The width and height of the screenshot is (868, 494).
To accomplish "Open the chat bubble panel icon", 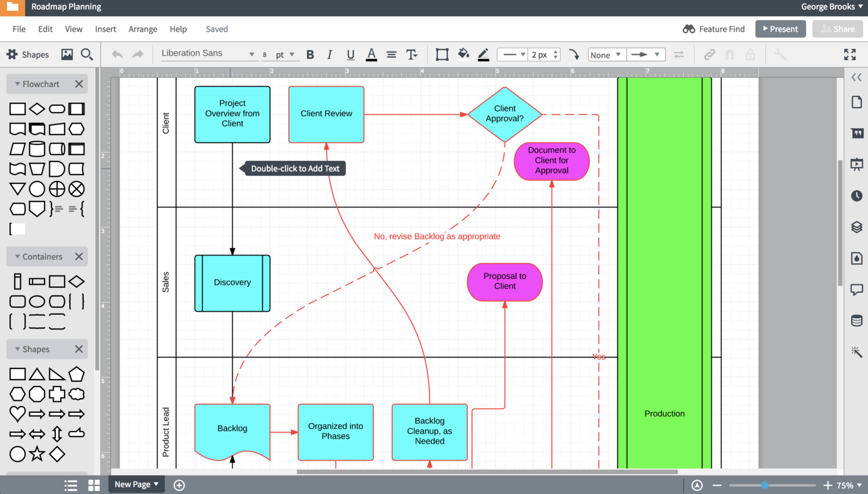I will click(857, 290).
